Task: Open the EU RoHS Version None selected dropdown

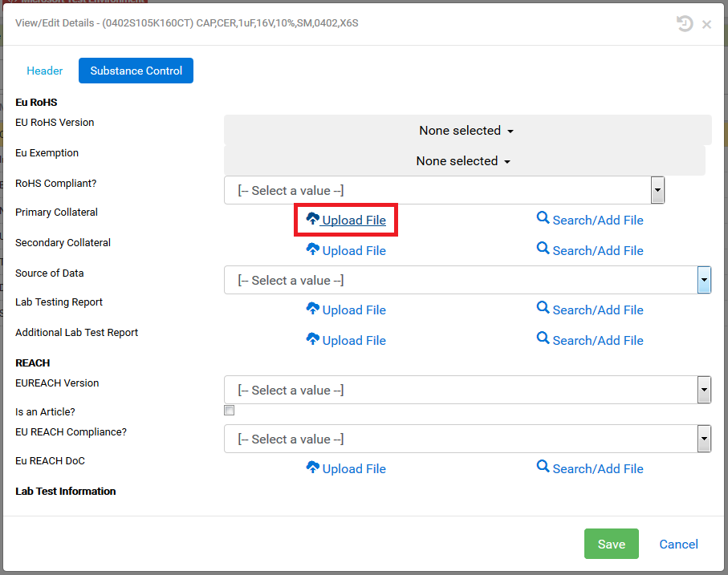Action: click(466, 130)
